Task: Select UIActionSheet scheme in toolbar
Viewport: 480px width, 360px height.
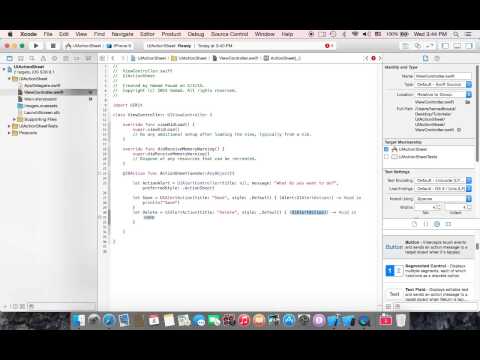Action: click(x=83, y=46)
